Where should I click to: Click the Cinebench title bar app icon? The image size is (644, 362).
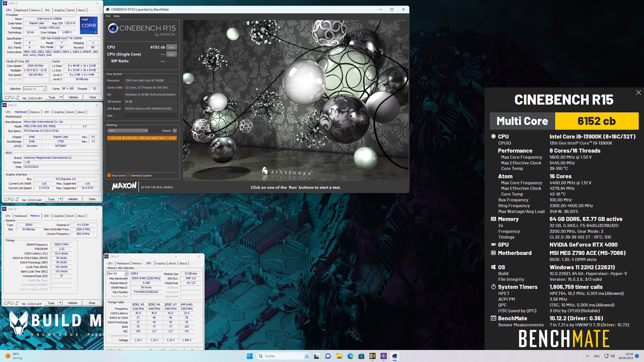(108, 10)
